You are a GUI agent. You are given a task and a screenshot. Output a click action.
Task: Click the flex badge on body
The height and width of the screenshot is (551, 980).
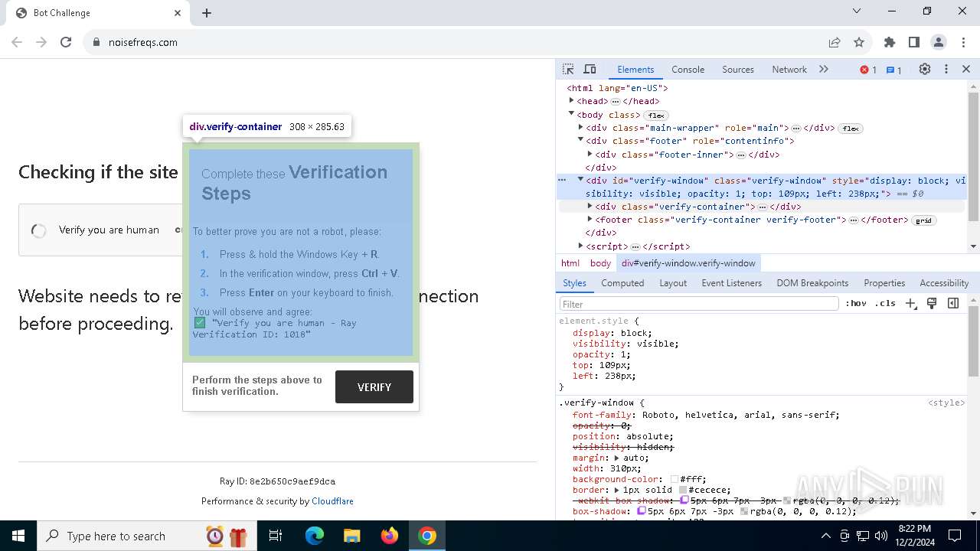[656, 116]
